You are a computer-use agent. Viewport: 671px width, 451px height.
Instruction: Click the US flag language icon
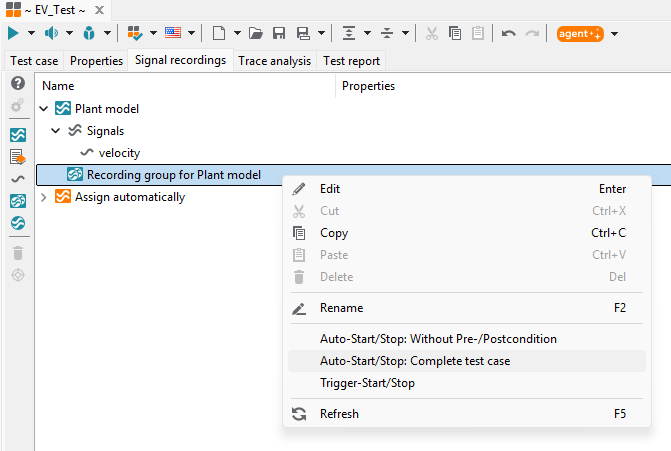pyautogui.click(x=173, y=33)
